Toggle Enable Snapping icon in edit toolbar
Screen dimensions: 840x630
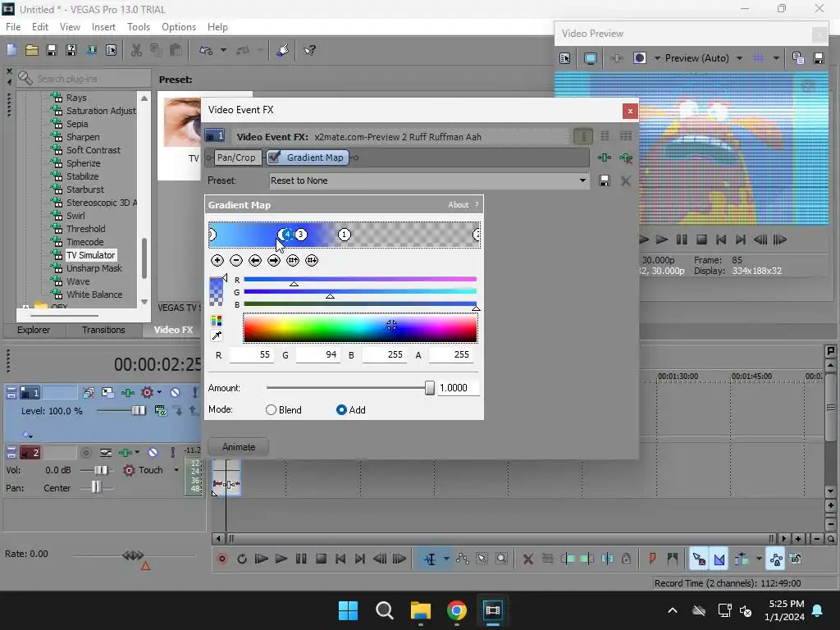pyautogui.click(x=699, y=559)
